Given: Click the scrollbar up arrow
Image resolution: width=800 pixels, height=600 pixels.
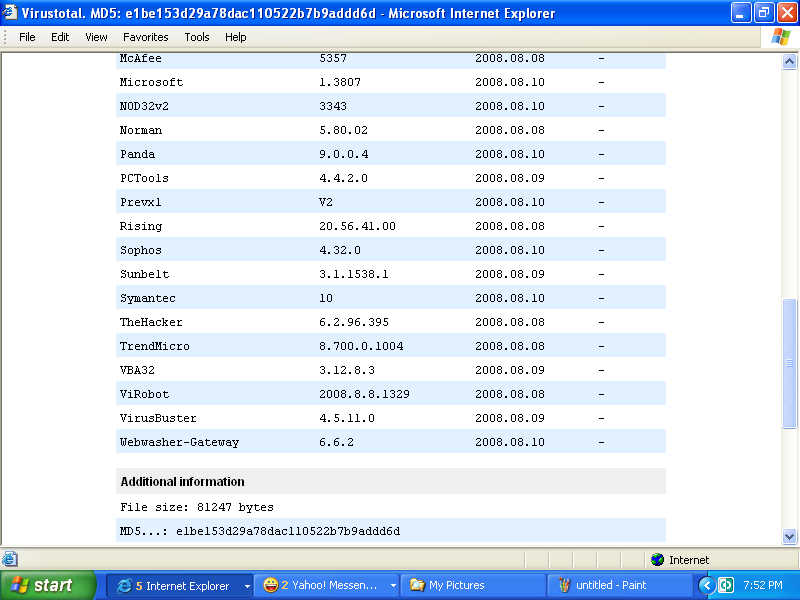Looking at the screenshot, I should [789, 62].
